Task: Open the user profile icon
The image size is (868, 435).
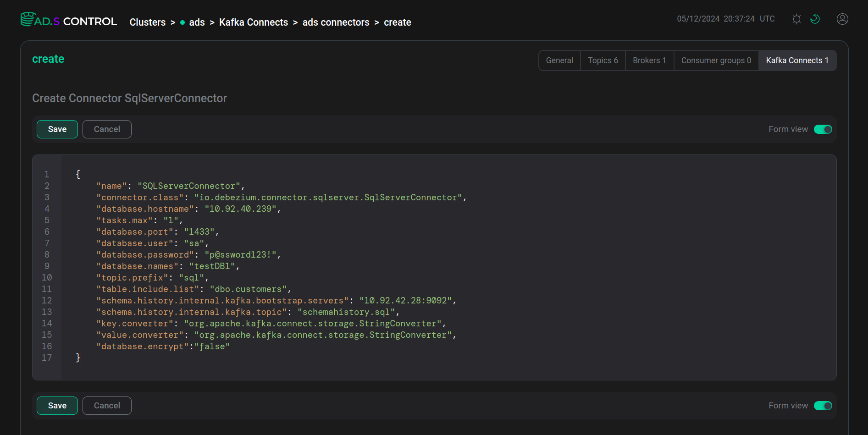Action: [842, 19]
